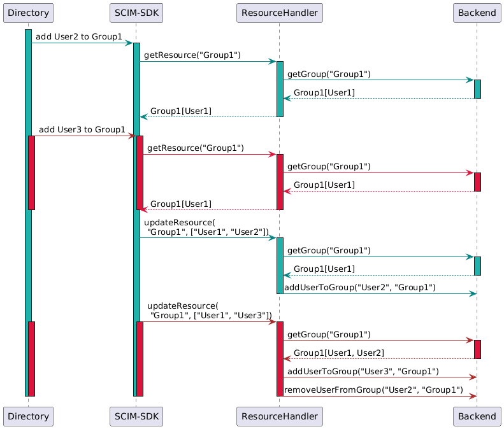Click the bottom ResourceHandler participant box
Viewport: 504px width, 429px height.
tap(280, 416)
